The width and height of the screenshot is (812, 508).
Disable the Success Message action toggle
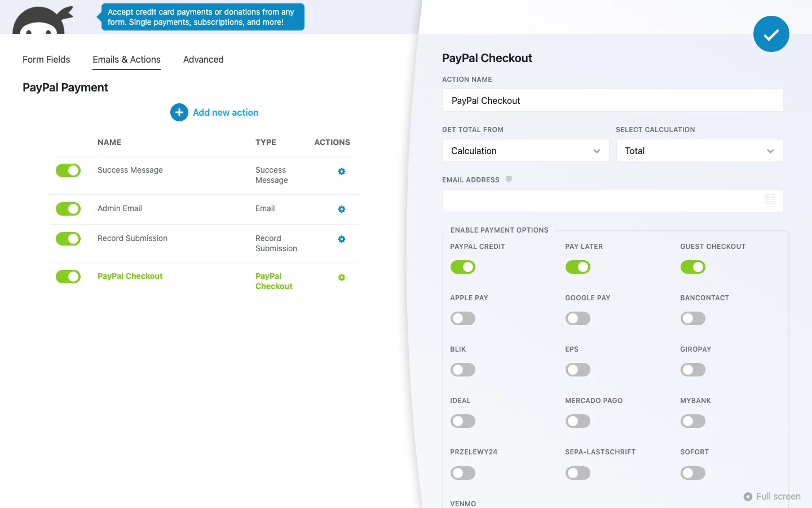click(68, 170)
